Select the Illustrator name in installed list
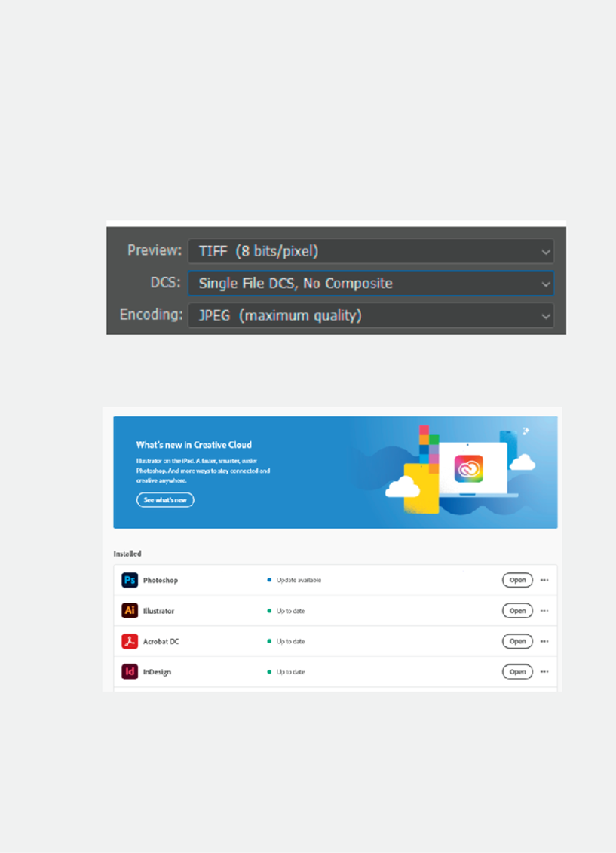The height and width of the screenshot is (853, 616). (x=158, y=611)
